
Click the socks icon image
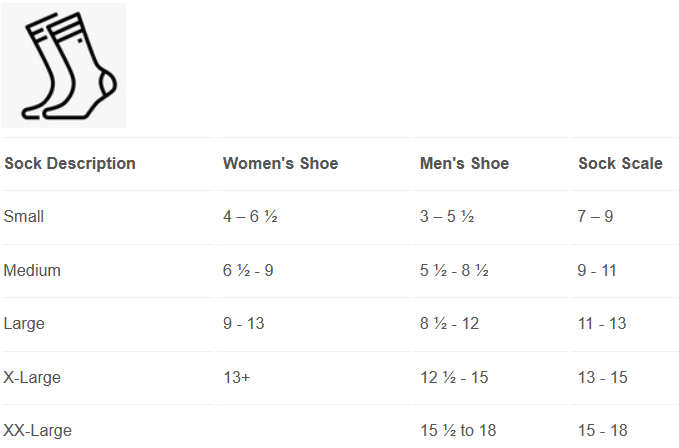[x=64, y=65]
